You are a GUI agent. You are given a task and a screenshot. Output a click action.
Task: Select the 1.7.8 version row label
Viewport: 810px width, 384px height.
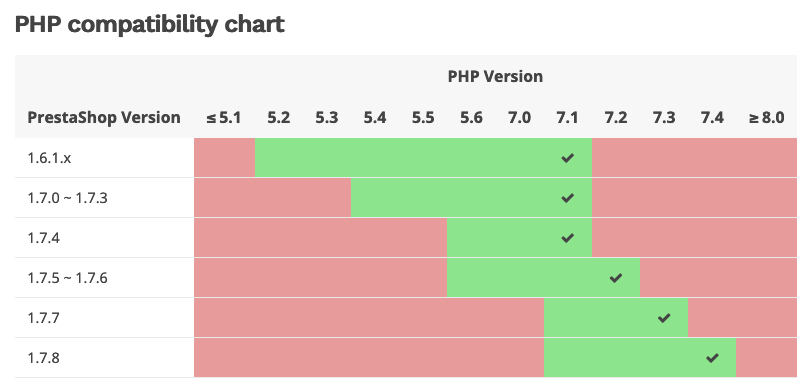[43, 358]
